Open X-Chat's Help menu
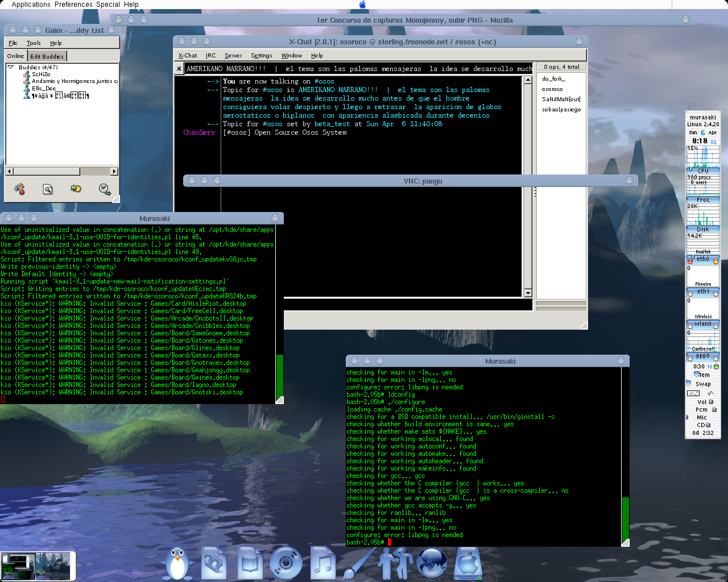The height and width of the screenshot is (582, 728). click(317, 56)
